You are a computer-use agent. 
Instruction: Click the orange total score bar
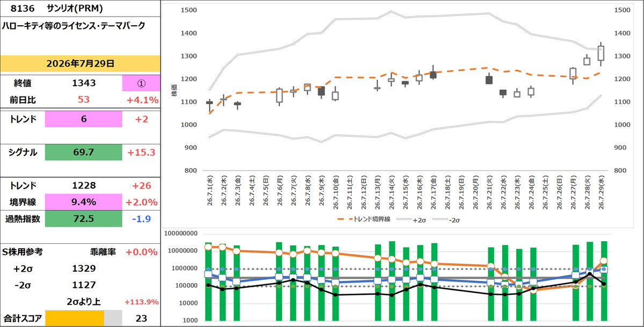75,318
